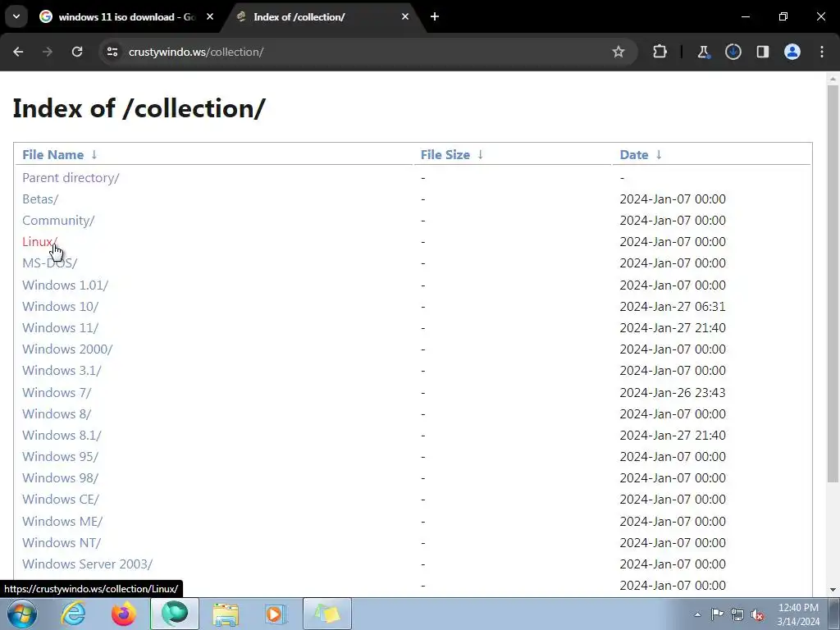
Task: Click the 2024-Jan-26 23:43 date cell
Action: 673,393
